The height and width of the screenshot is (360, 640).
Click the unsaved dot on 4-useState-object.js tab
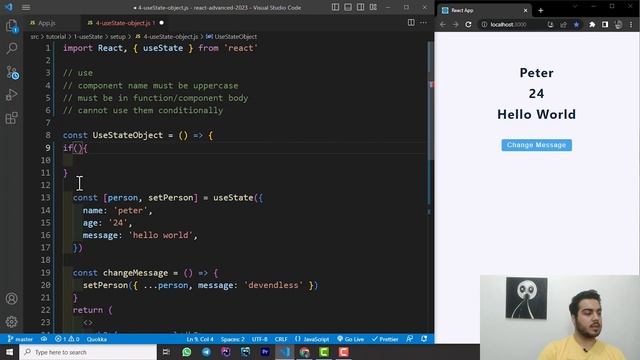[x=162, y=23]
